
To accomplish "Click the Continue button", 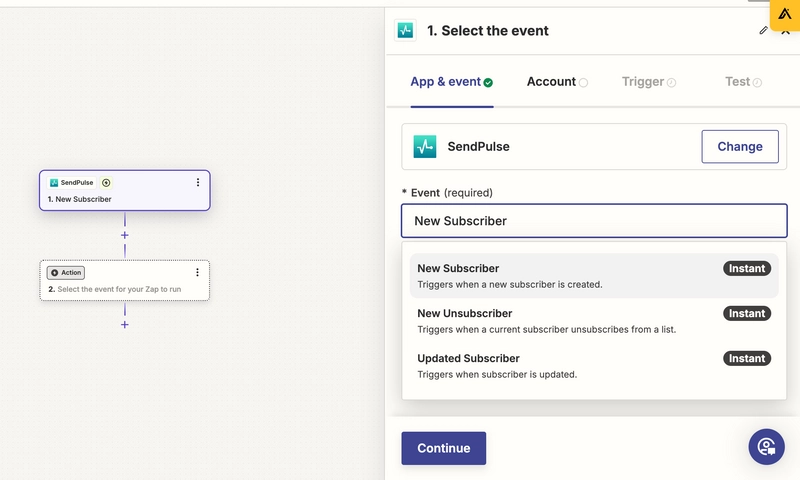I will 443,448.
